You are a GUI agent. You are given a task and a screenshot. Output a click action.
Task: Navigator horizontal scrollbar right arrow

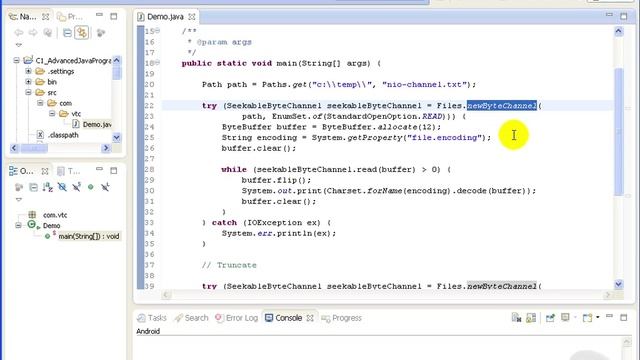[x=106, y=148]
